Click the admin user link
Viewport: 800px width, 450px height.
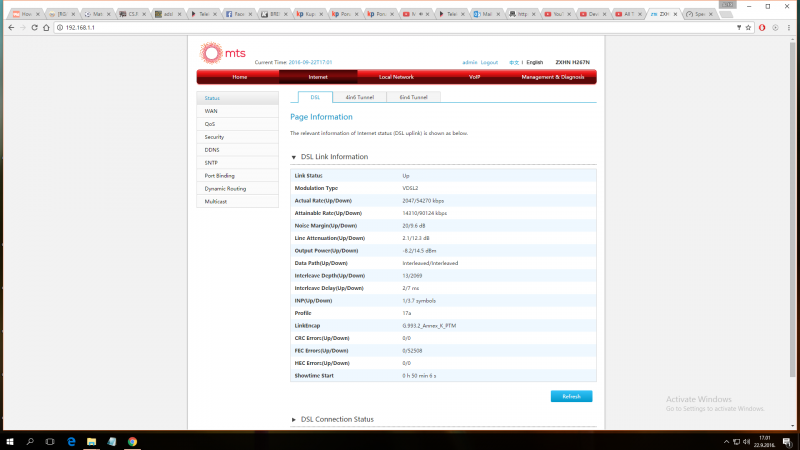469,62
